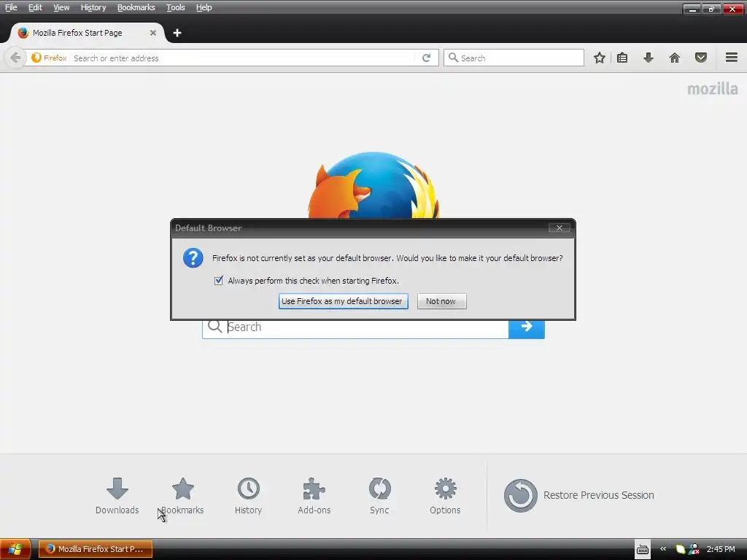Restore Previous Session
747x560 pixels.
click(578, 495)
